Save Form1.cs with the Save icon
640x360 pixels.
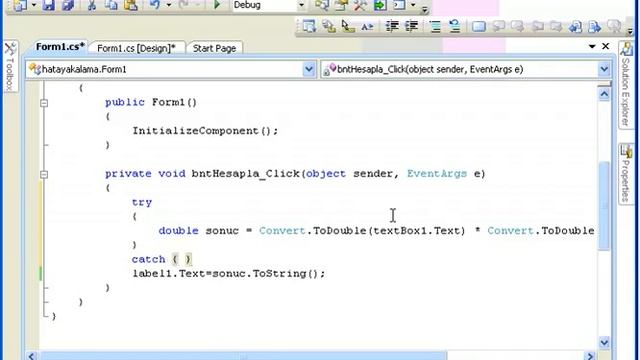pyautogui.click(x=49, y=5)
